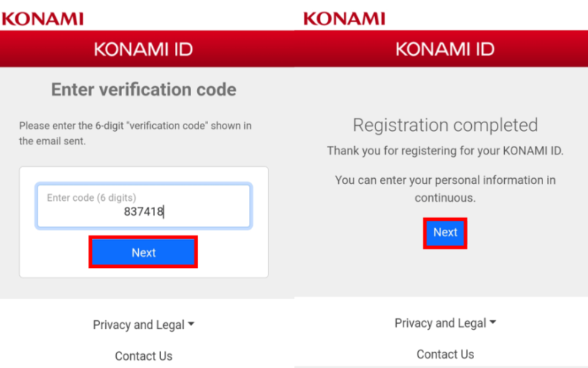The width and height of the screenshot is (588, 368).
Task: Focus the 6-digit verification code input field
Action: 143,205
